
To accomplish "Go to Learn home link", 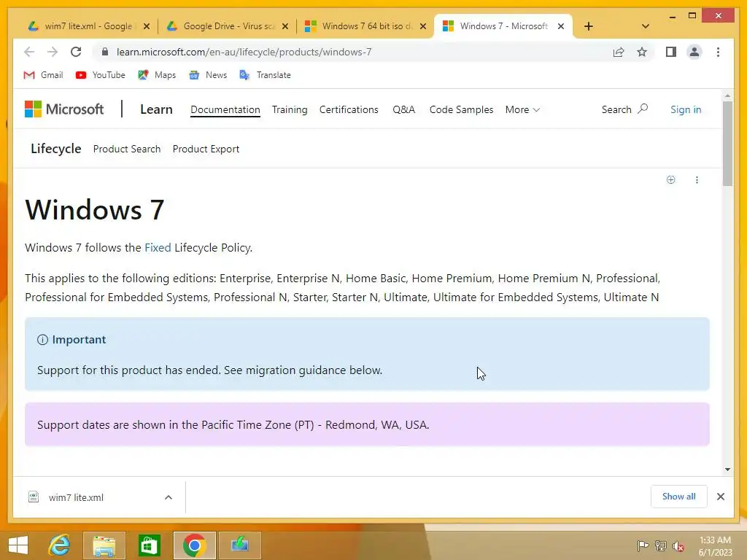I will click(156, 109).
